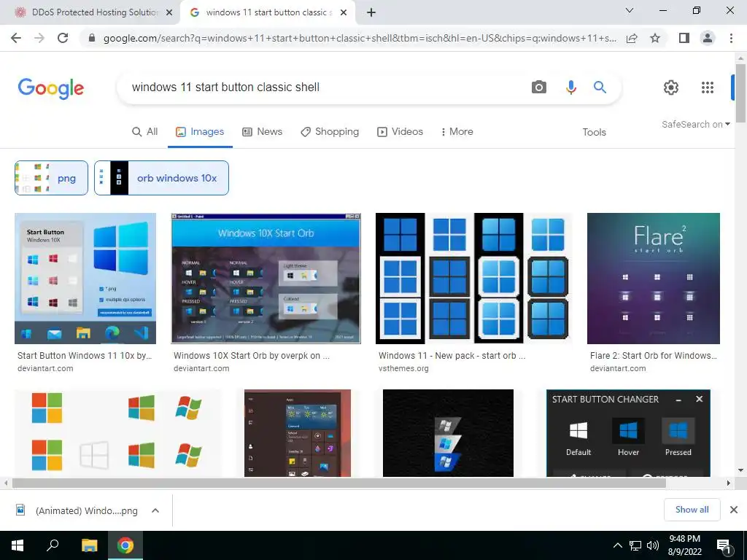747x560 pixels.
Task: Click the blue search magnifier button
Action: coord(600,87)
